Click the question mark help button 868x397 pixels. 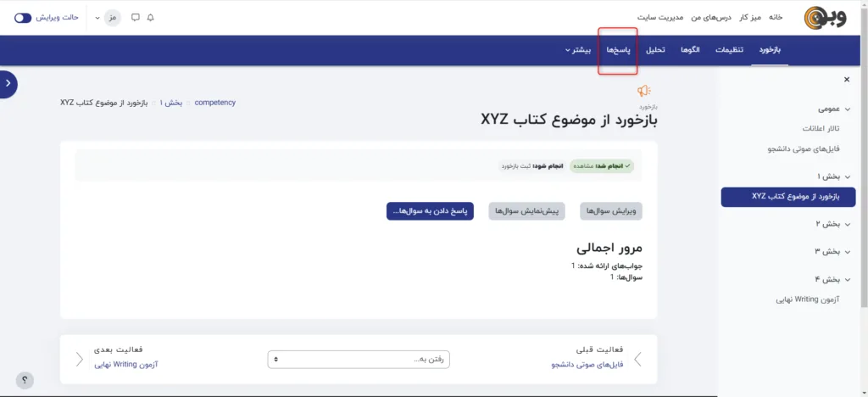(x=25, y=381)
